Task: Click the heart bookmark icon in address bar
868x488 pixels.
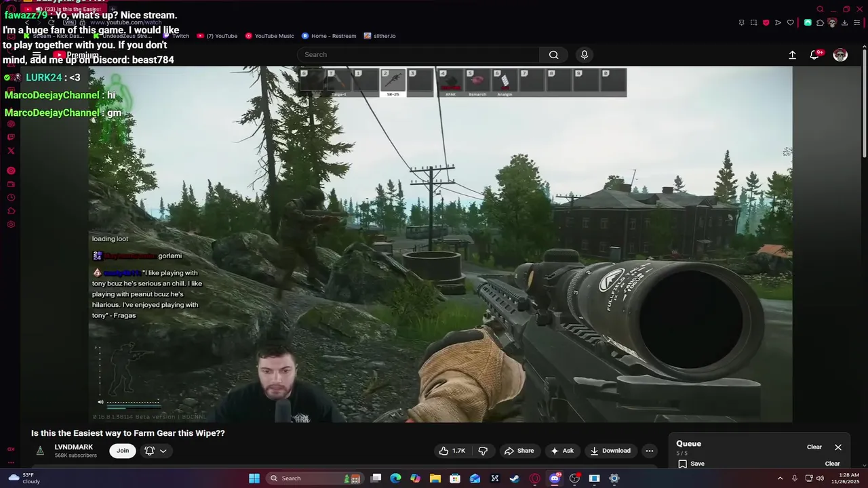Action: [790, 22]
